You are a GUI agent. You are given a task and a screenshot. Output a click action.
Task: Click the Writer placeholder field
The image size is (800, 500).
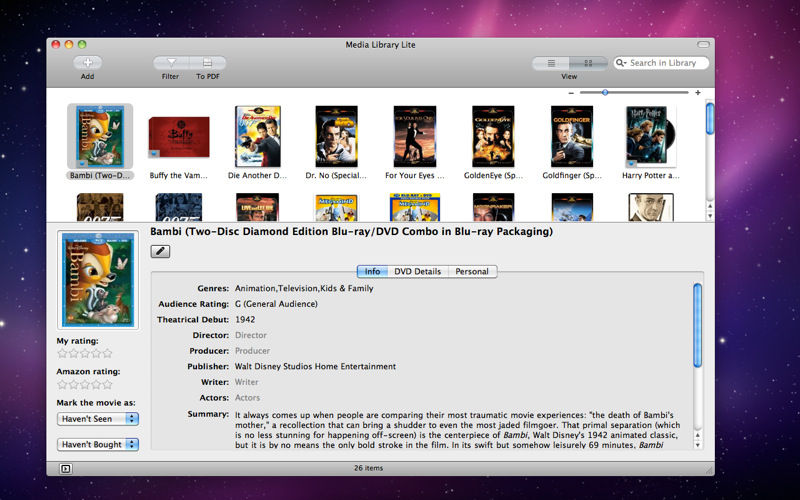pyautogui.click(x=246, y=382)
